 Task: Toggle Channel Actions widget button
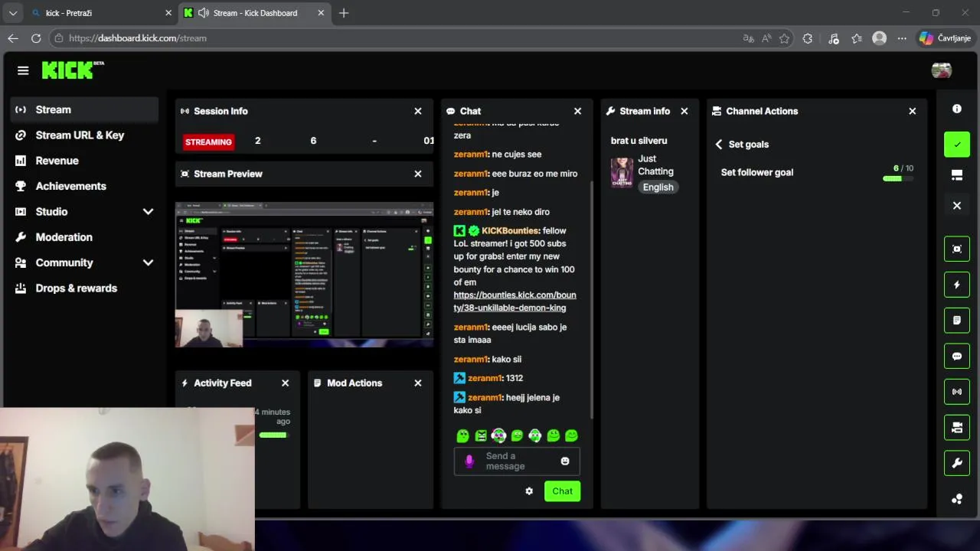tap(957, 427)
